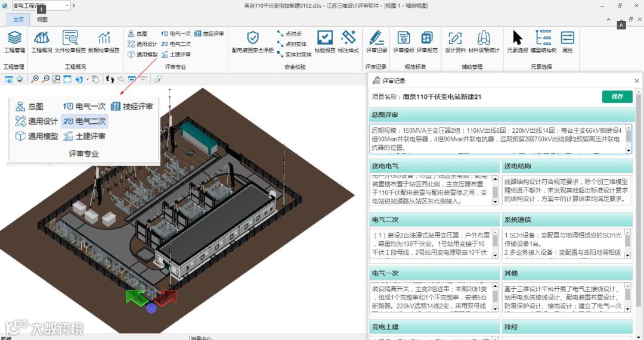Viewport: 644px width, 340px height.
Task: Open quick access toolbar customize arrow
Action: click(74, 6)
